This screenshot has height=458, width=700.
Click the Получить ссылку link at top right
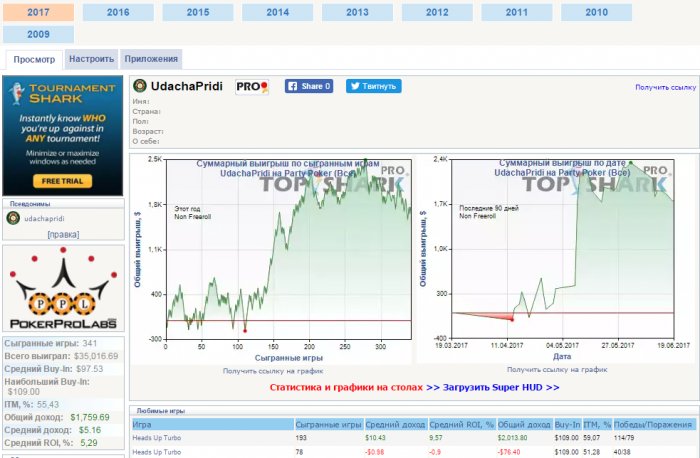point(665,87)
